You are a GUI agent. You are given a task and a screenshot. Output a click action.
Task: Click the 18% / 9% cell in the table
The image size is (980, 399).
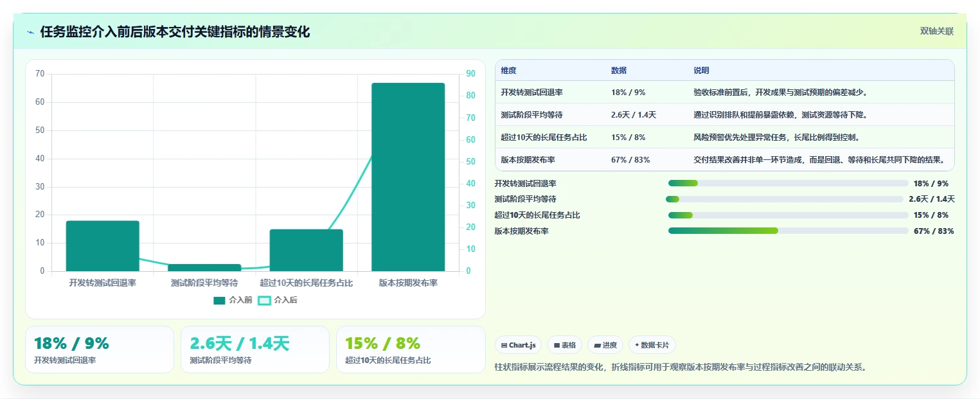[x=628, y=93]
